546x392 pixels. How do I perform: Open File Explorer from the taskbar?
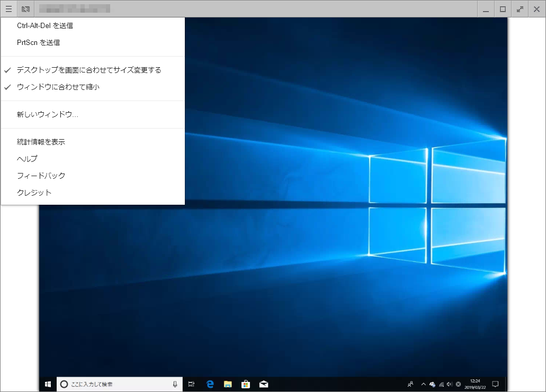point(228,384)
